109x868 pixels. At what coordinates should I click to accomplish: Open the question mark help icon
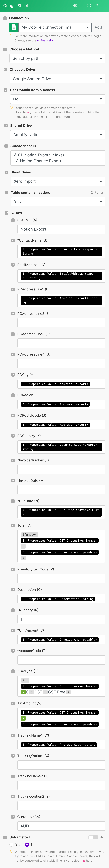pos(97,6)
